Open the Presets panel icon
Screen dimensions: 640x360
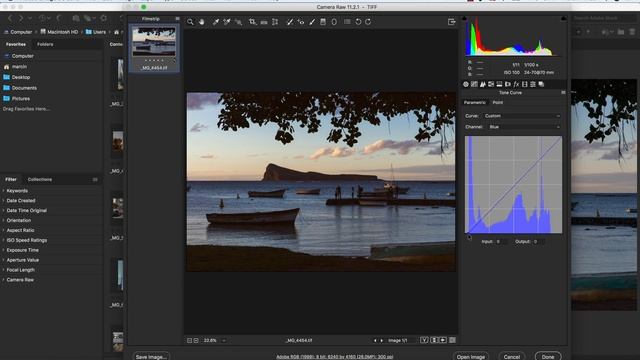click(x=533, y=84)
